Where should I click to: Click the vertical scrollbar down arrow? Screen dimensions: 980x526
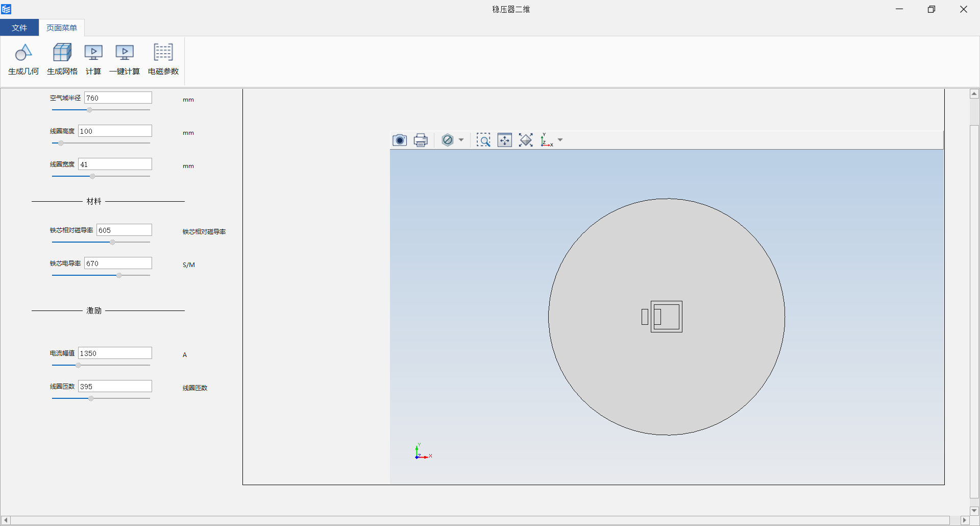pyautogui.click(x=974, y=510)
